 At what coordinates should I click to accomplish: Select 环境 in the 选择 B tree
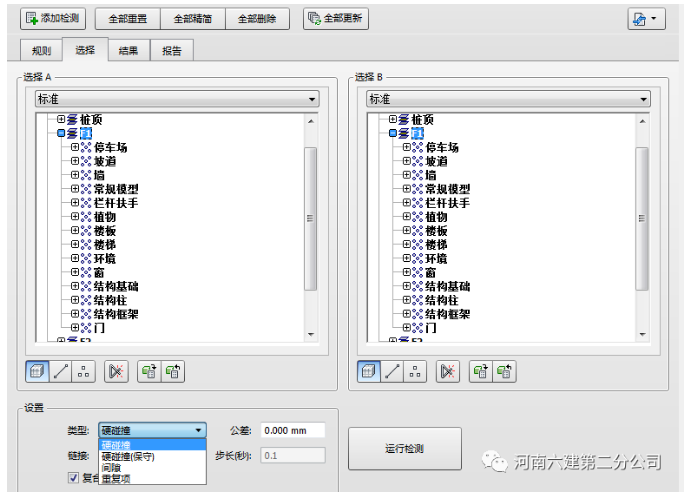[x=437, y=258]
